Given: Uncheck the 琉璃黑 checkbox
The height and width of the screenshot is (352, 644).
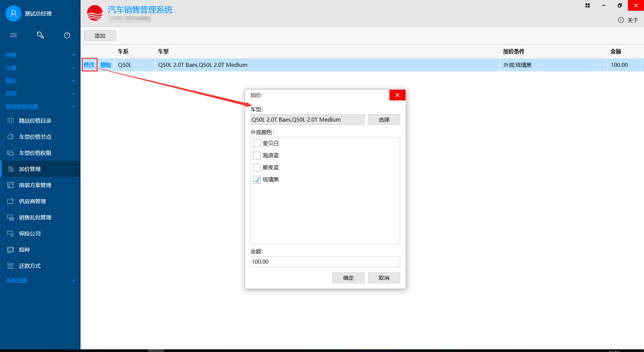Looking at the screenshot, I should (257, 180).
